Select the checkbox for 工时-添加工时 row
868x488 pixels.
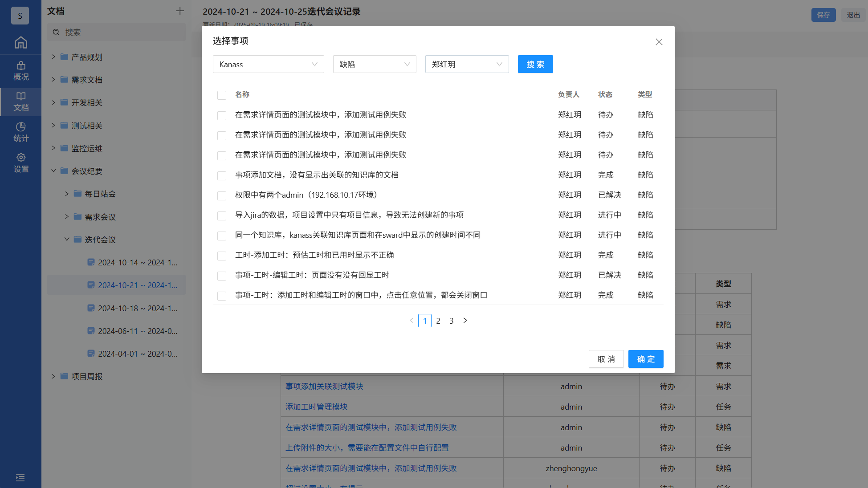pyautogui.click(x=222, y=256)
